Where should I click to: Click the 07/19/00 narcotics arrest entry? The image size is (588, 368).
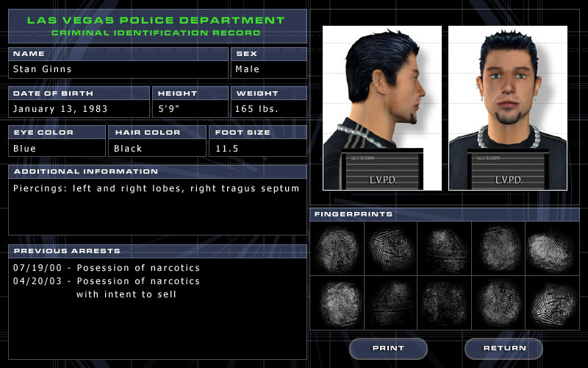pyautogui.click(x=107, y=268)
